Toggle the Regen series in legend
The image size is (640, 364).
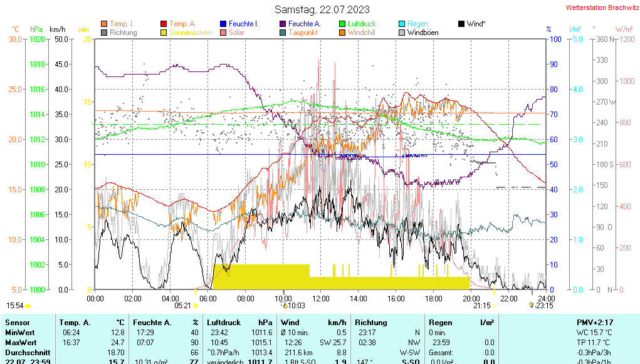point(417,24)
